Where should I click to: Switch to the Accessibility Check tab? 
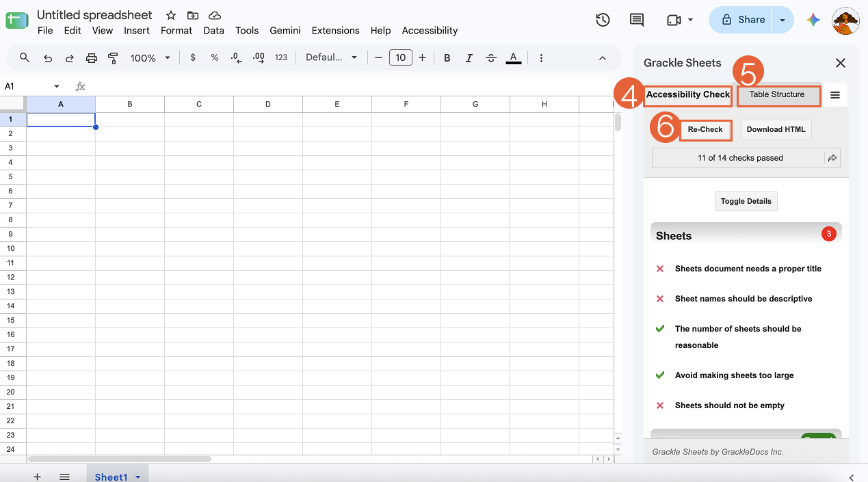pos(687,95)
